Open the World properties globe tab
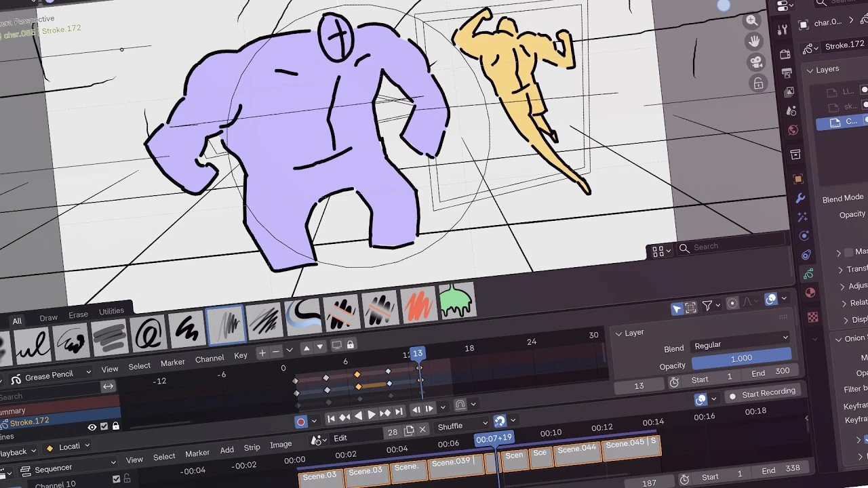 tap(793, 130)
